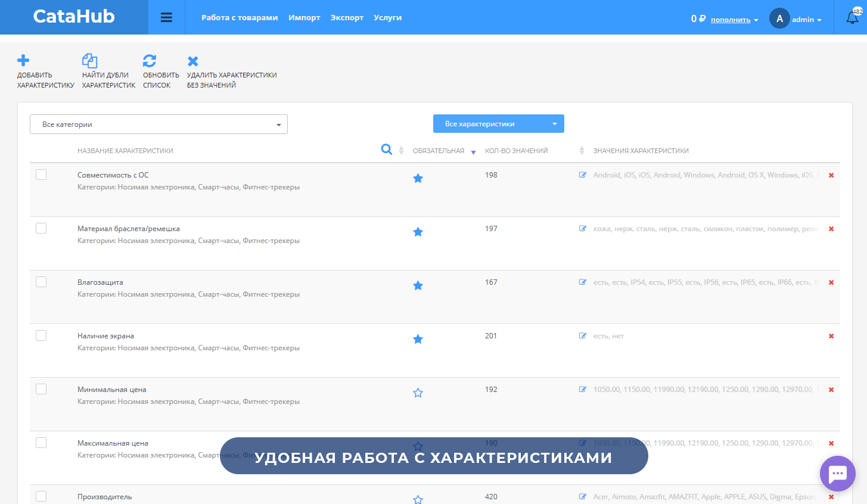
Task: Check the Минимальная цена row checkbox
Action: (x=41, y=389)
